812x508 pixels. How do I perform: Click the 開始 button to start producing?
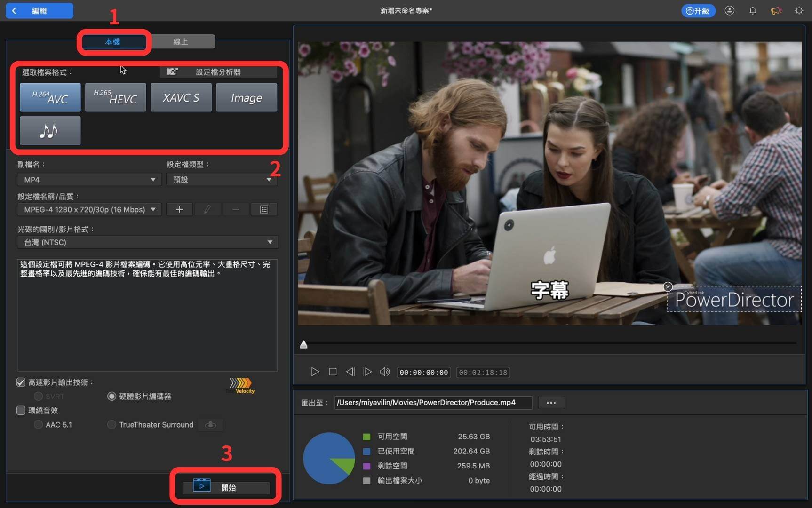tap(226, 488)
